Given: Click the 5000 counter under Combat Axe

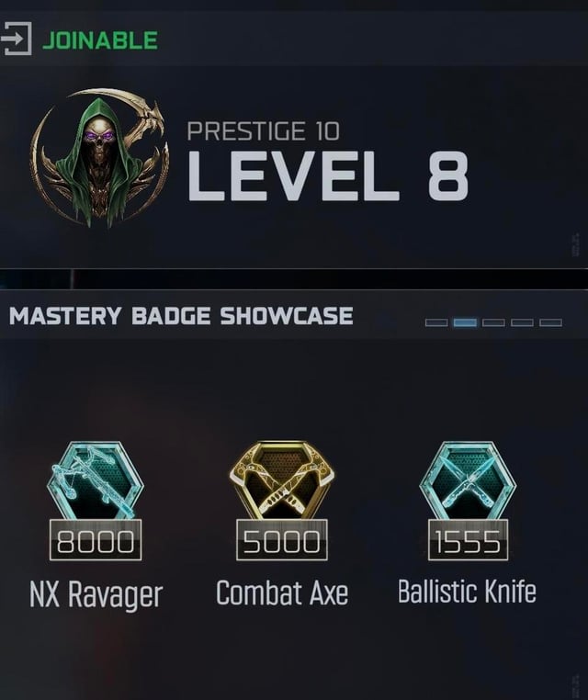Looking at the screenshot, I should (282, 540).
